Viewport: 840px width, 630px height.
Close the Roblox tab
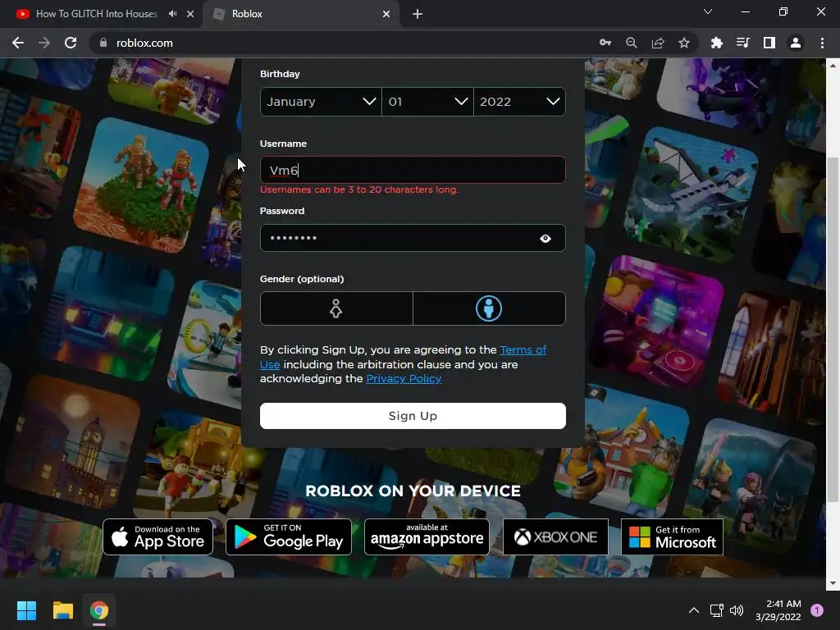click(386, 14)
